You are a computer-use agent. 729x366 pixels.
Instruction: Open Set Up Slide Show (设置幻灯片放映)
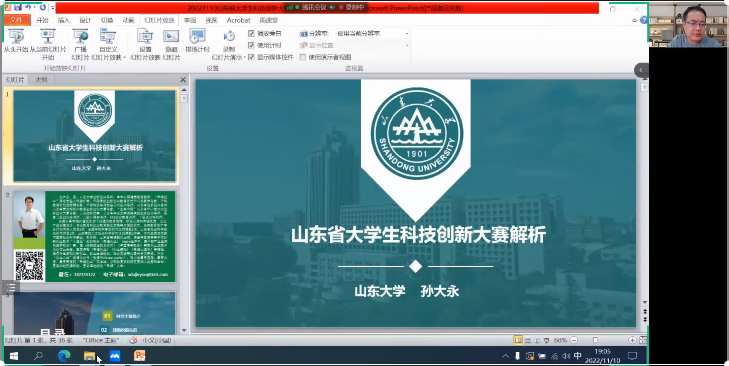click(x=145, y=45)
